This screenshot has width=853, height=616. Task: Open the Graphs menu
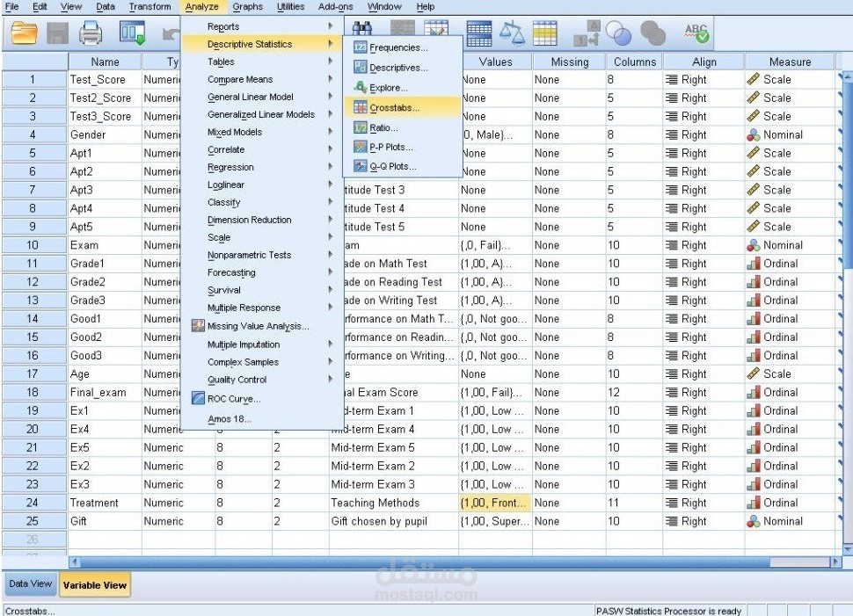click(x=247, y=6)
